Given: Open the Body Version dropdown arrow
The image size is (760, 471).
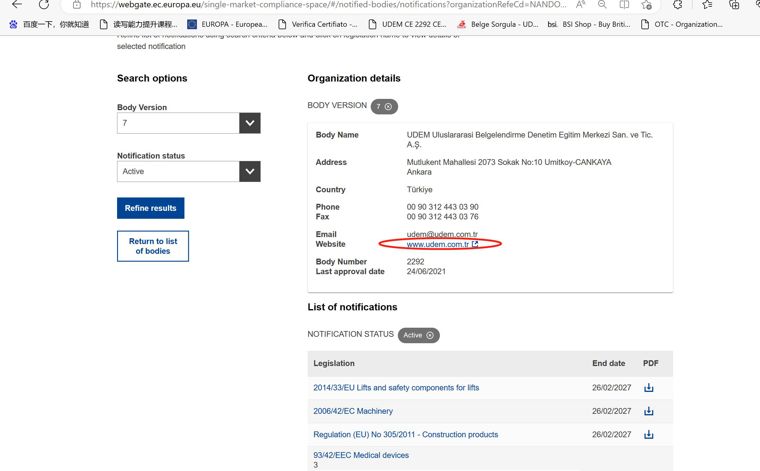Looking at the screenshot, I should [250, 123].
